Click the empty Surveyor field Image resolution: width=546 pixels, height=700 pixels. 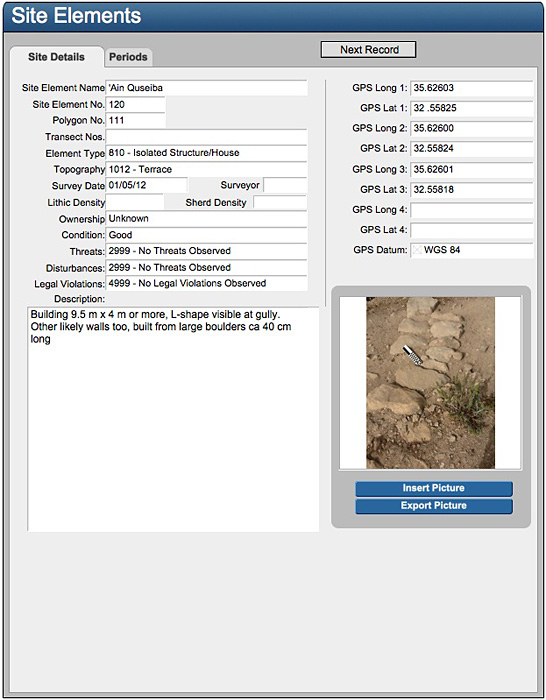coord(285,185)
